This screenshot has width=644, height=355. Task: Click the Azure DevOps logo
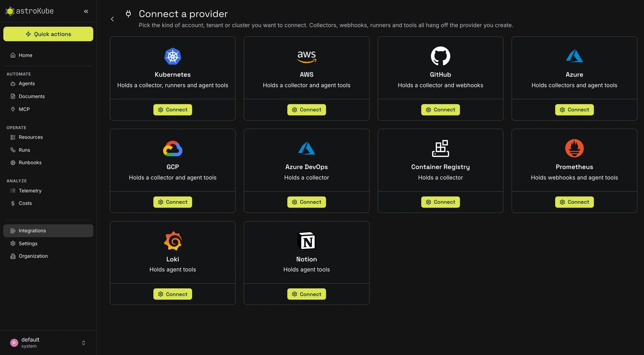coord(307,148)
